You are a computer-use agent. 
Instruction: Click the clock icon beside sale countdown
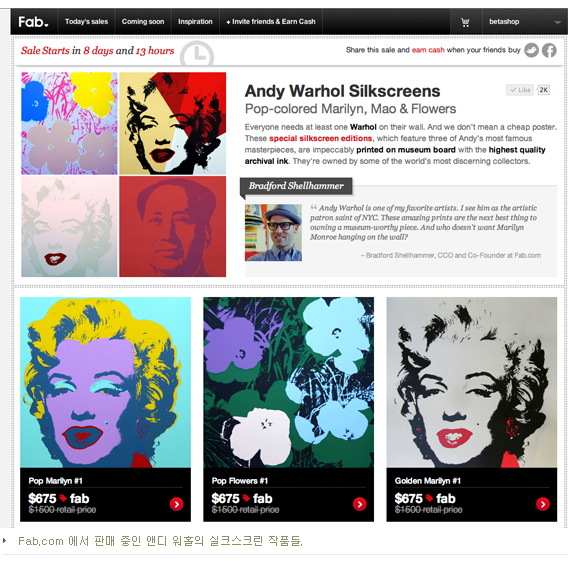(x=197, y=55)
